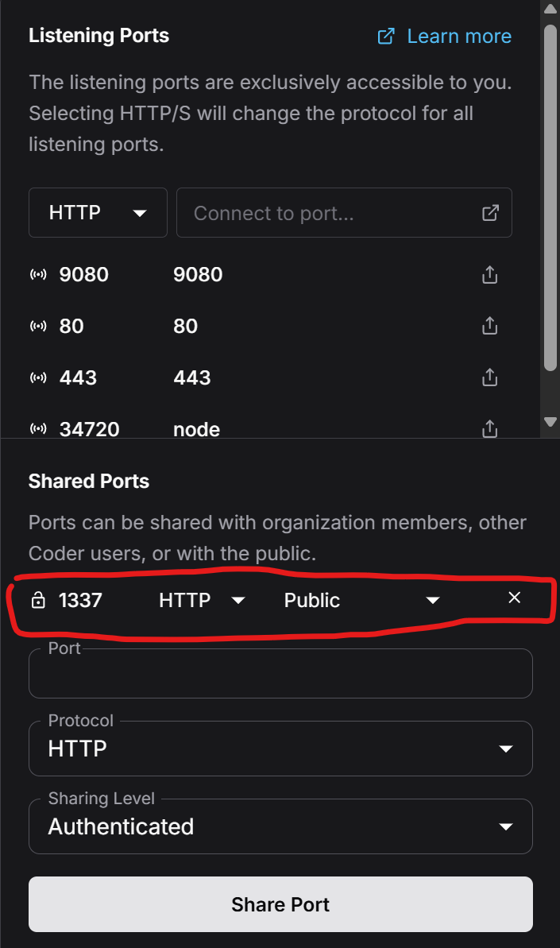Click broadcast icon next to port 9080

click(38, 275)
